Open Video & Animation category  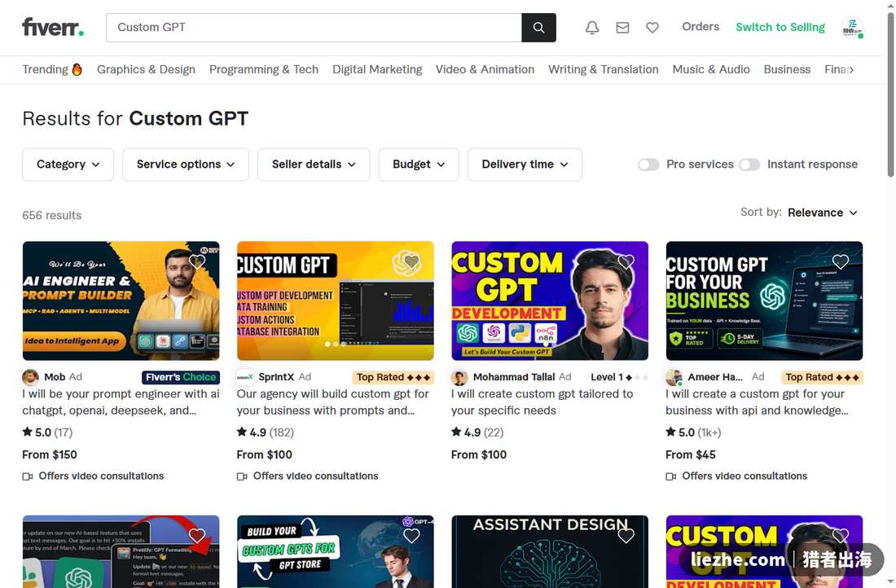[485, 69]
